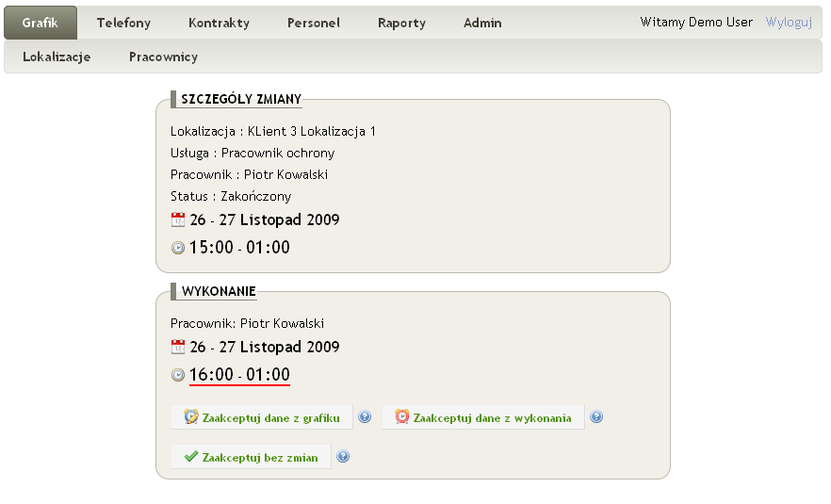Click the calendar icon in Wykonanie section
Image resolution: width=831 pixels, height=504 pixels.
pos(178,347)
